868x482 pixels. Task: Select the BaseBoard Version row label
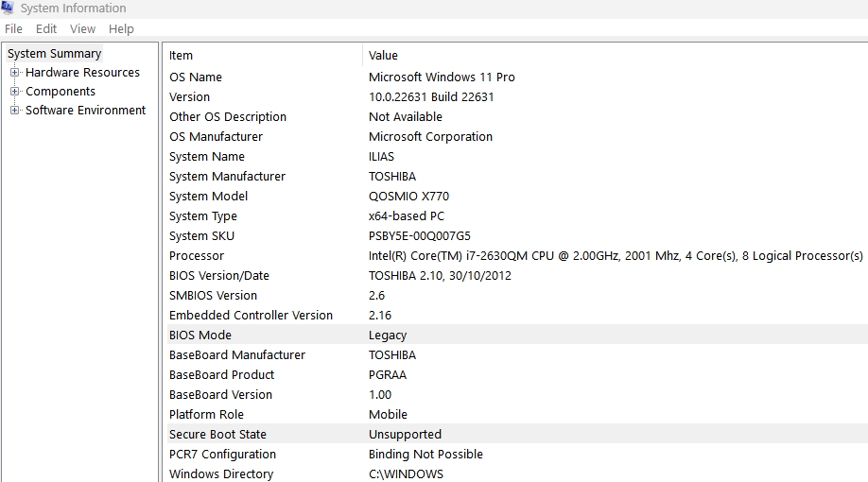tap(221, 395)
